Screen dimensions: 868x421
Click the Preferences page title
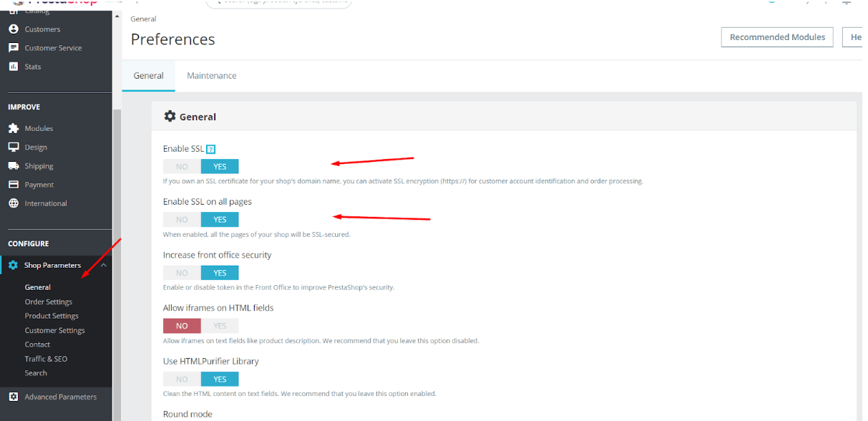click(x=172, y=39)
